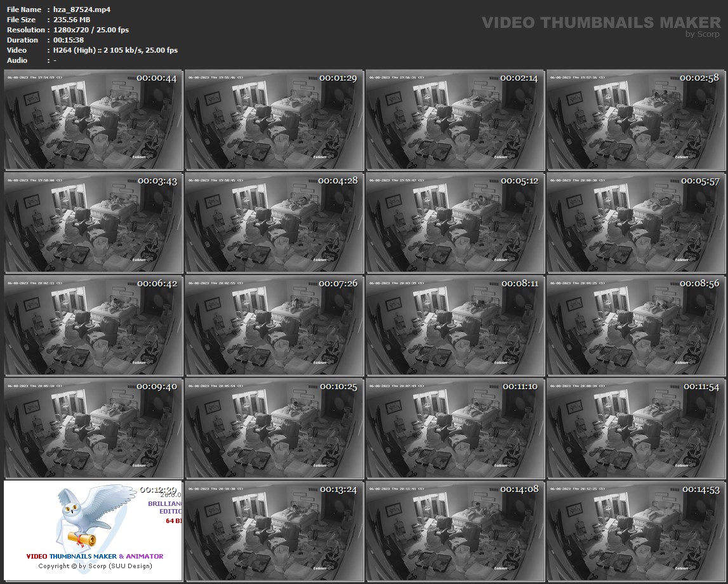Select the video codec text H264 (High)
This screenshot has height=584, width=728.
74,50
